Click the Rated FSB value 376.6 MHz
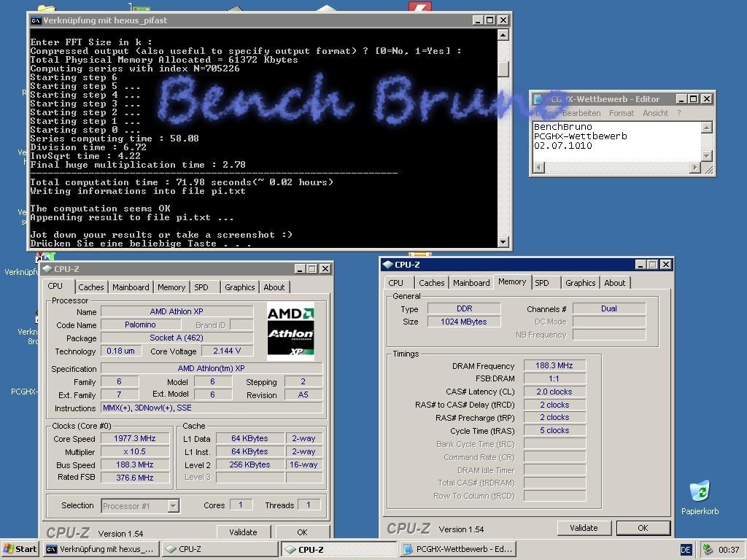 pyautogui.click(x=135, y=478)
